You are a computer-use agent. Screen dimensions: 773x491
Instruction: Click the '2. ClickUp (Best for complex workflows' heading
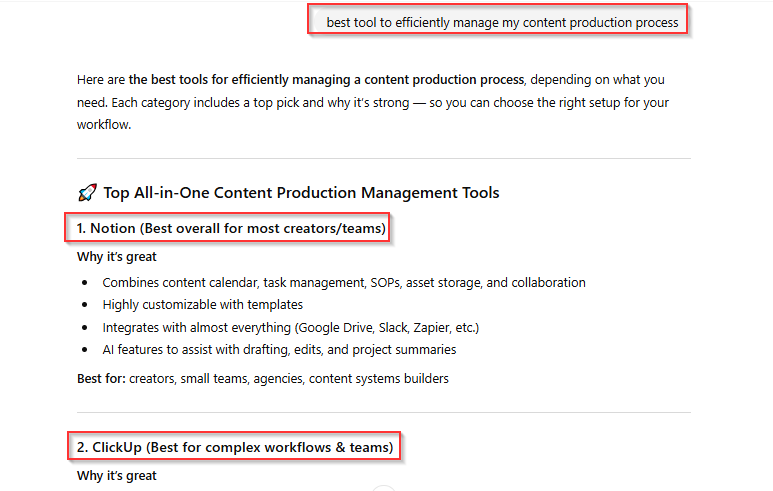tap(235, 447)
